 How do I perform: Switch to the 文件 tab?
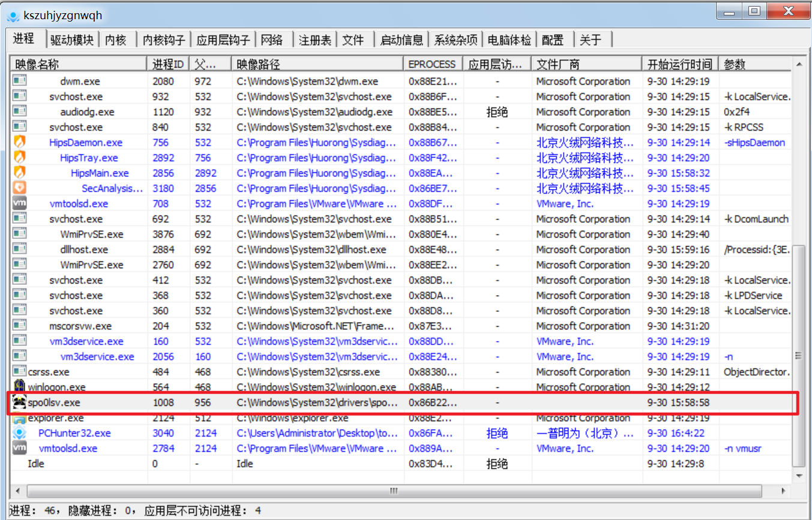[353, 40]
